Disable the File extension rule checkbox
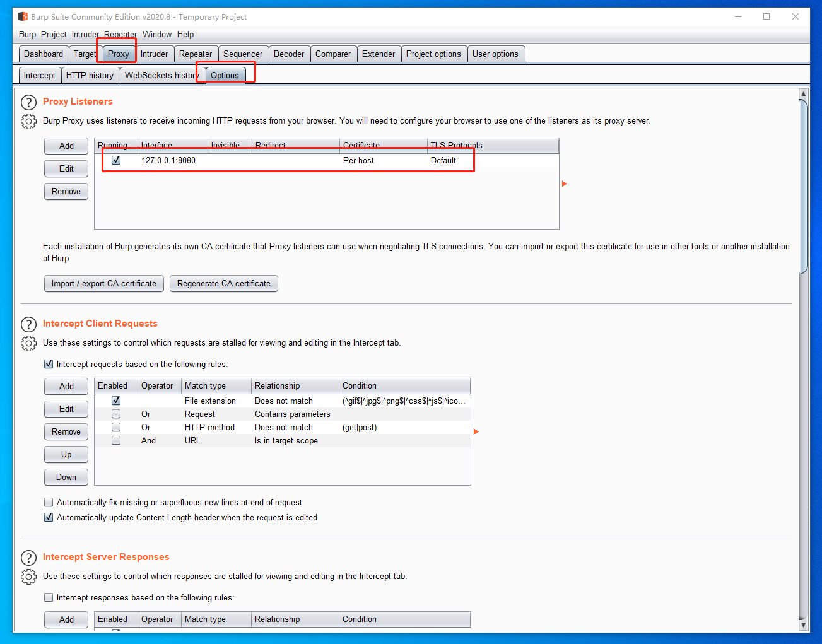 (x=116, y=401)
